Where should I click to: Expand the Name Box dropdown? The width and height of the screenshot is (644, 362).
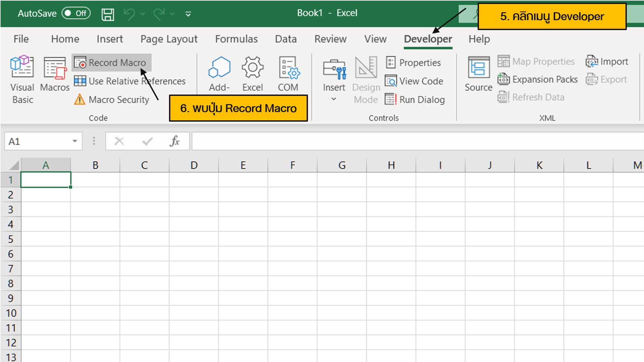point(75,141)
